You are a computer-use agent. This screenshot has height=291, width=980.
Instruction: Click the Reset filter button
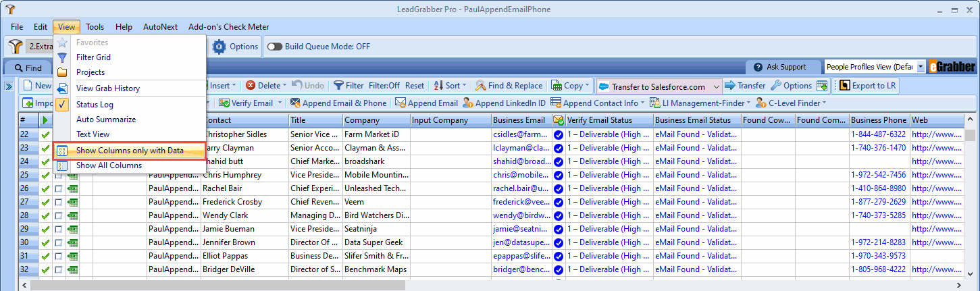(415, 86)
